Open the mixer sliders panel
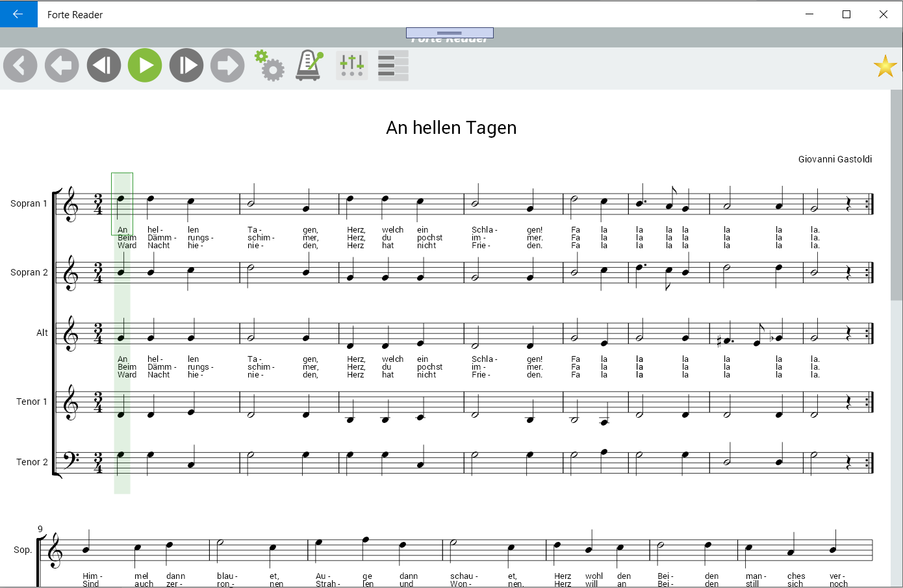 (x=352, y=66)
